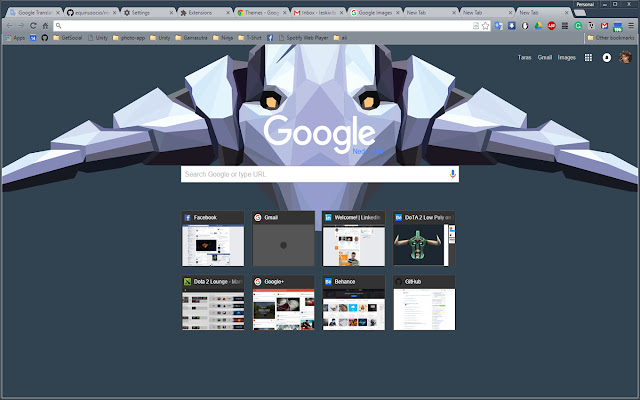The width and height of the screenshot is (640, 400).
Task: Switch to the Google Images tab
Action: click(375, 13)
